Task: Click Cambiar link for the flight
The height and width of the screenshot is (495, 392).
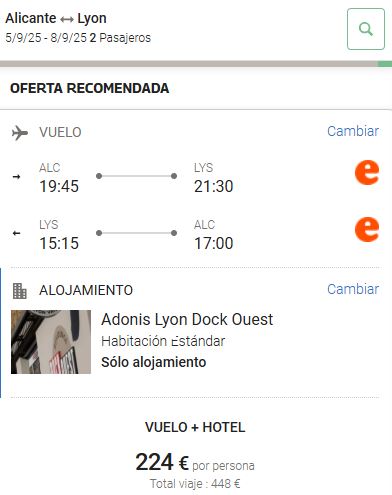Action: [353, 131]
